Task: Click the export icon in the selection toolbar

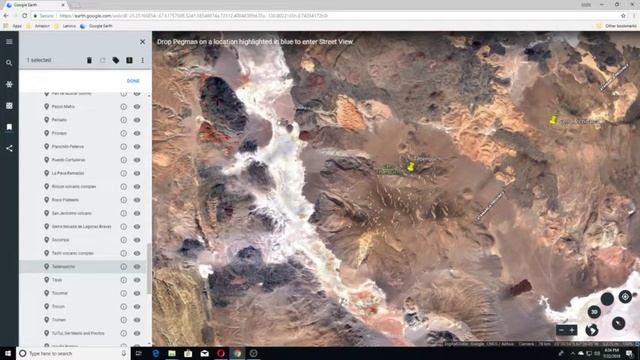Action: click(x=129, y=60)
